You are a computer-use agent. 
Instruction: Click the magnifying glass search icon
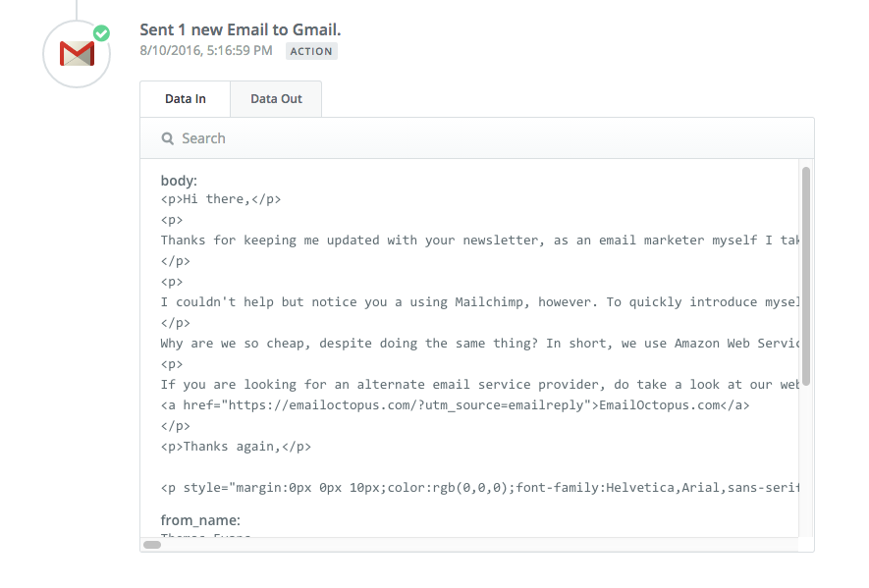pyautogui.click(x=168, y=138)
